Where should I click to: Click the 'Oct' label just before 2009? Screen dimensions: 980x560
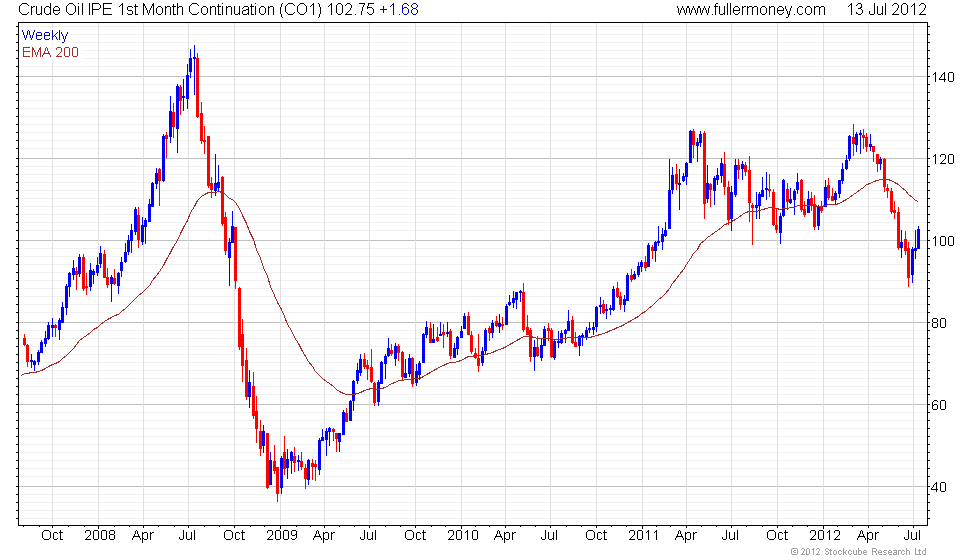(234, 535)
